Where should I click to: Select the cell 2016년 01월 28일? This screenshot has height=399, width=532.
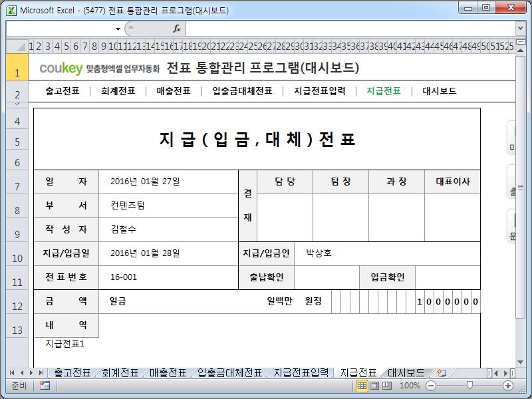pyautogui.click(x=169, y=253)
